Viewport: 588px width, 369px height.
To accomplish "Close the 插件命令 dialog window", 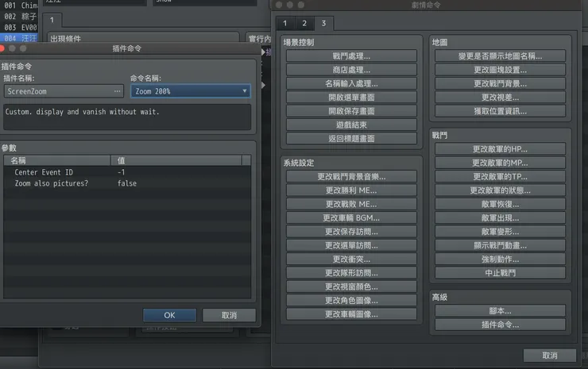I will click(x=2, y=48).
